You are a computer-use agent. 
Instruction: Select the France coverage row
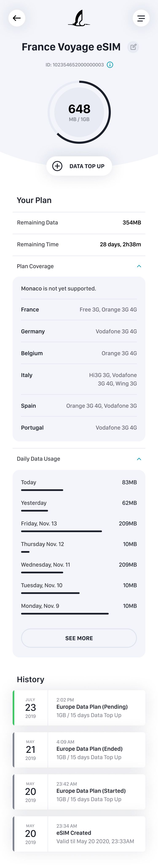[x=79, y=309]
